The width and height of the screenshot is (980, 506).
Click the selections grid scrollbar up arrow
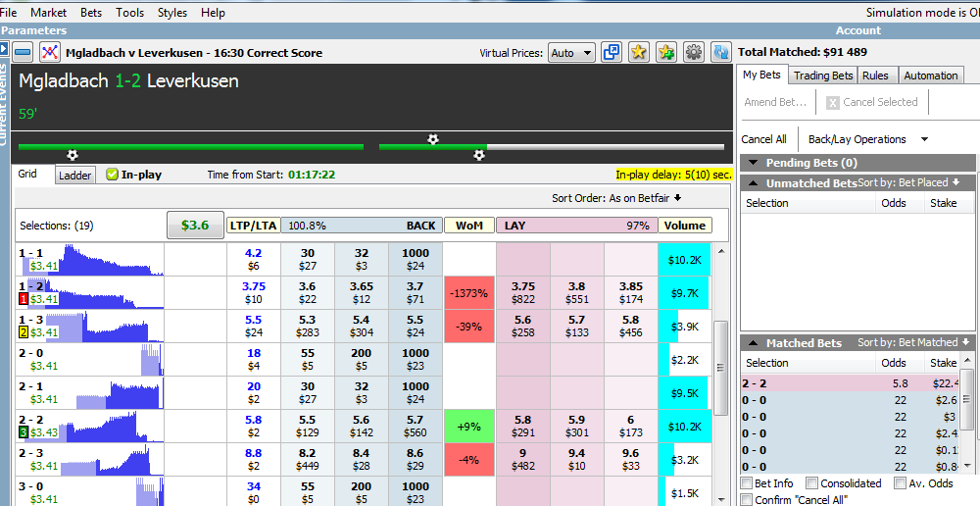coord(720,251)
